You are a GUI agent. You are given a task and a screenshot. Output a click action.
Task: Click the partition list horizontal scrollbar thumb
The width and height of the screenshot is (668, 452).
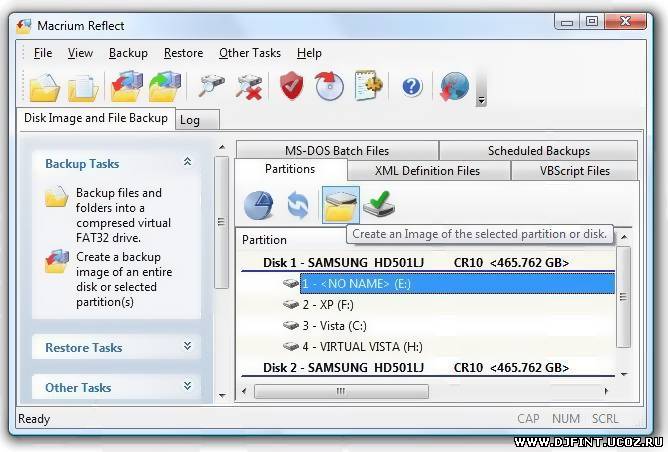pyautogui.click(x=341, y=391)
